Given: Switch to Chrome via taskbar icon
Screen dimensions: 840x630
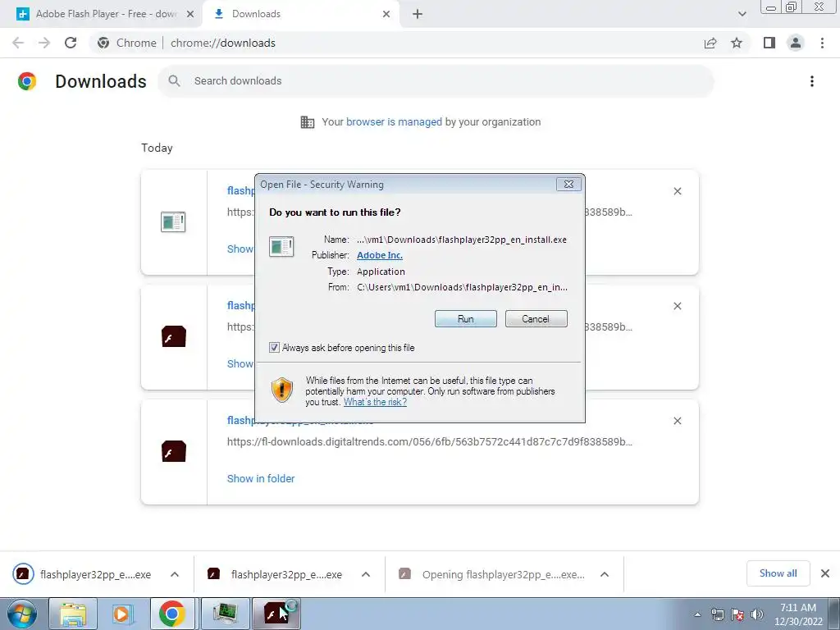Looking at the screenshot, I should 172,614.
